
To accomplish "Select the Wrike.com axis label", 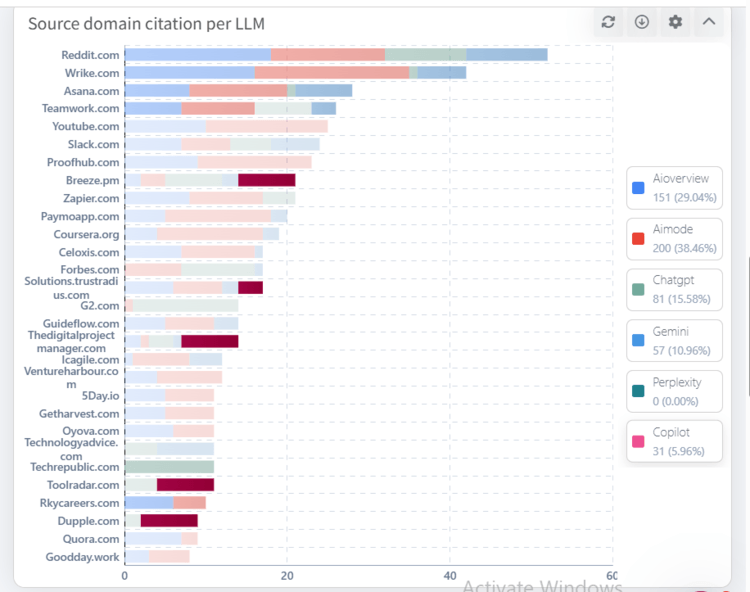I will tap(92, 73).
